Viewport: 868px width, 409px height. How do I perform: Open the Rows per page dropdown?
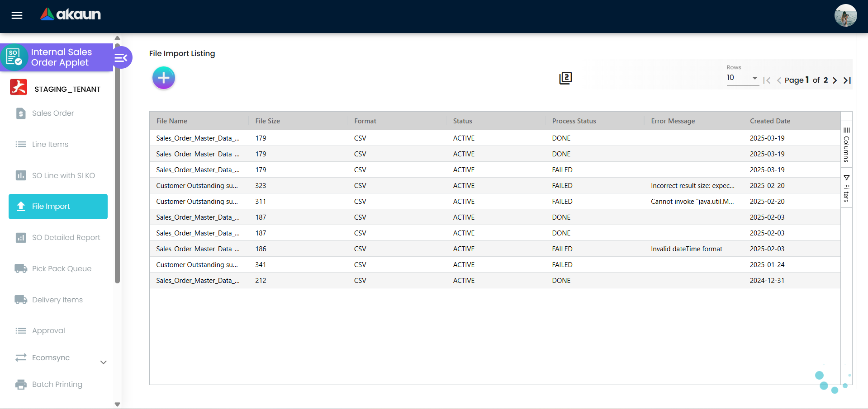pyautogui.click(x=742, y=78)
